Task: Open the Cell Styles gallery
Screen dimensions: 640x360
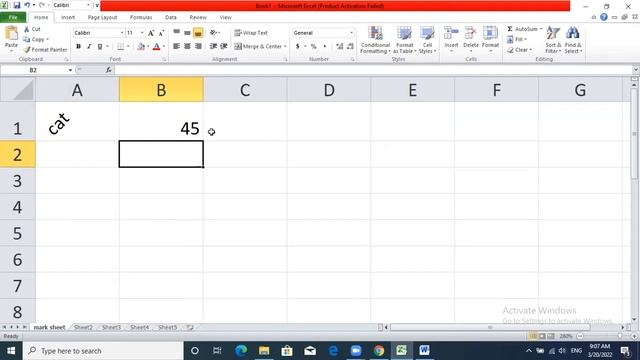Action: [427, 40]
